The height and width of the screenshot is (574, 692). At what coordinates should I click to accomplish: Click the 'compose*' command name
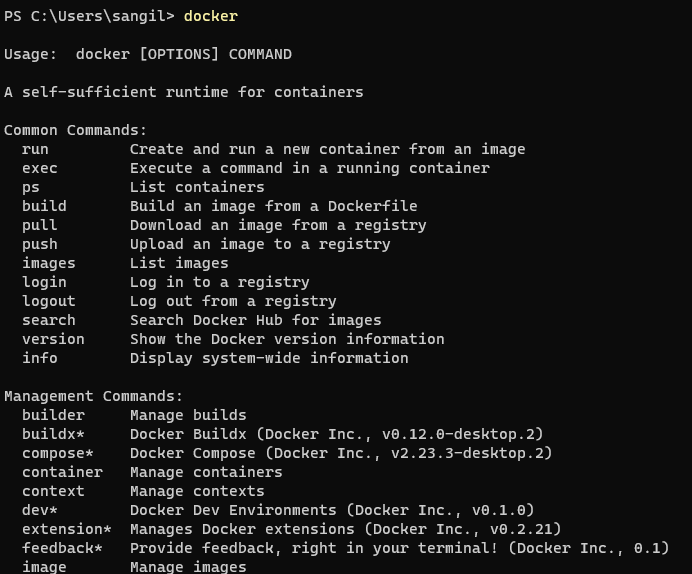tap(58, 453)
